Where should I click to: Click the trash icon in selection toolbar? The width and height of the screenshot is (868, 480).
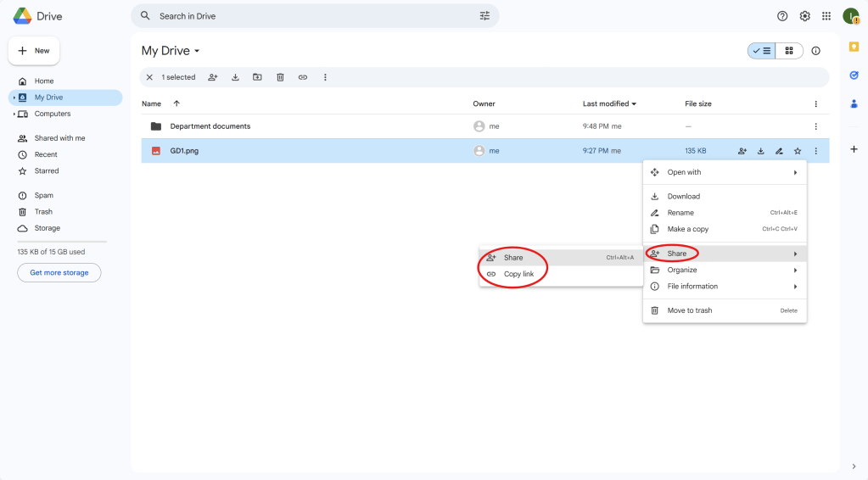click(x=280, y=77)
